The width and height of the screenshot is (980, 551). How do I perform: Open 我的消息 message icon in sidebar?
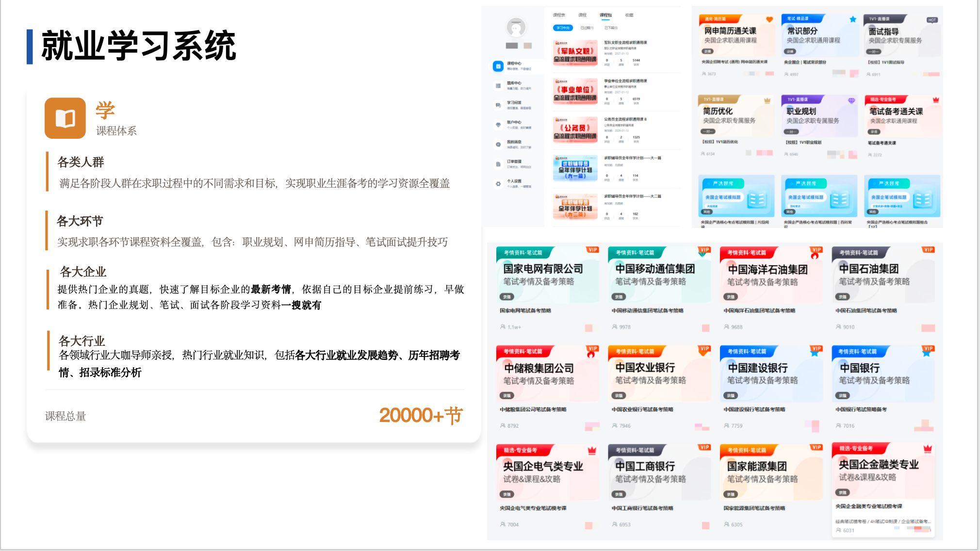(498, 144)
